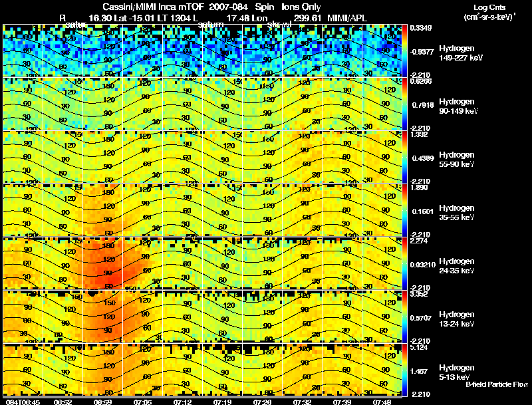Select the 'Hydrogen 90-149 keV' panel label
Screen dimensions: 532x405
click(458, 106)
